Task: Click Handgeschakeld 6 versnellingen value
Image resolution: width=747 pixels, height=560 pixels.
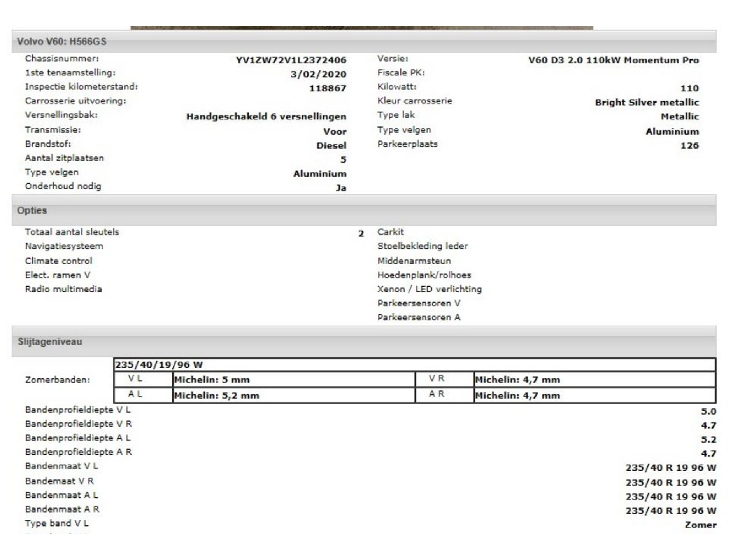Action: click(x=266, y=117)
